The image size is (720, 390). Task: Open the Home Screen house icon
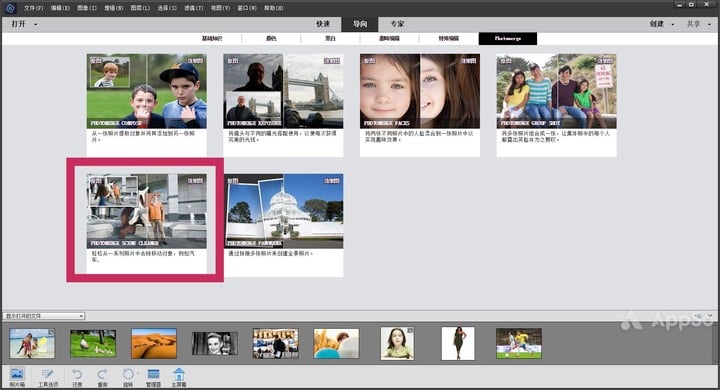[x=179, y=377]
